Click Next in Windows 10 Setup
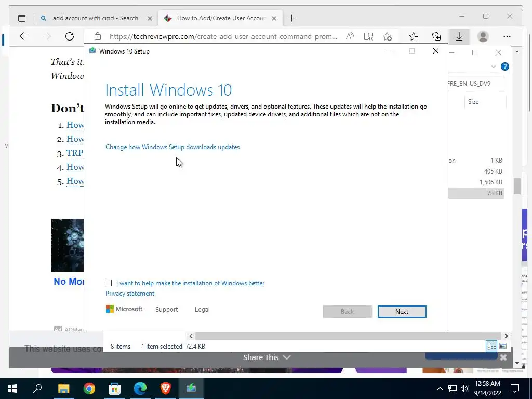 [402, 312]
